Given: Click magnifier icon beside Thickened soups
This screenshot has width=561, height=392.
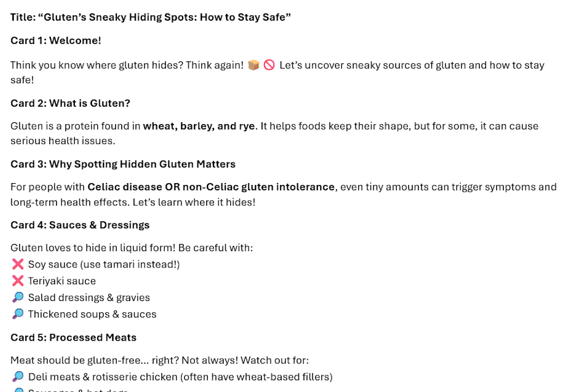Looking at the screenshot, I should coord(17,314).
